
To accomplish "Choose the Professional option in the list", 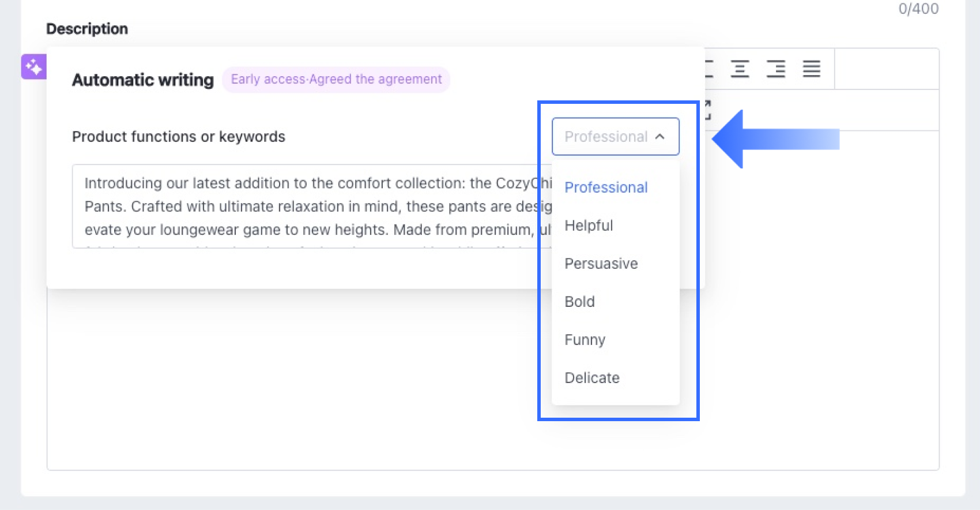I will pyautogui.click(x=606, y=187).
